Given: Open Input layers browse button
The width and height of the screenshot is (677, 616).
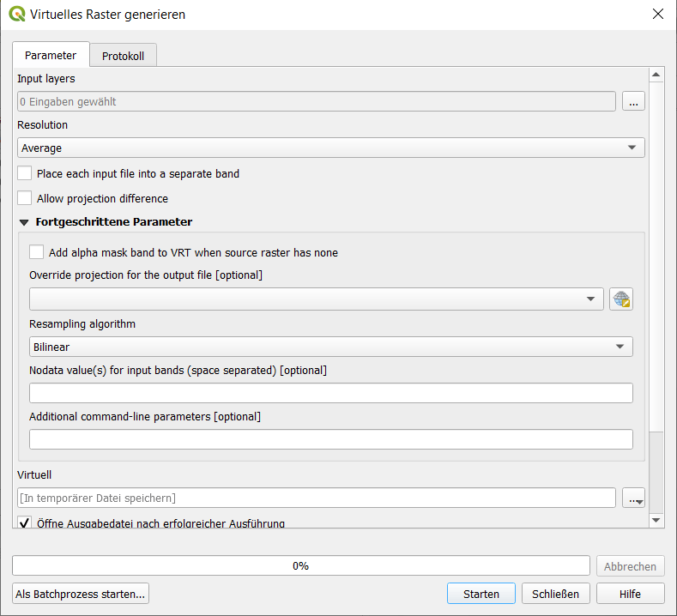Looking at the screenshot, I should [633, 101].
